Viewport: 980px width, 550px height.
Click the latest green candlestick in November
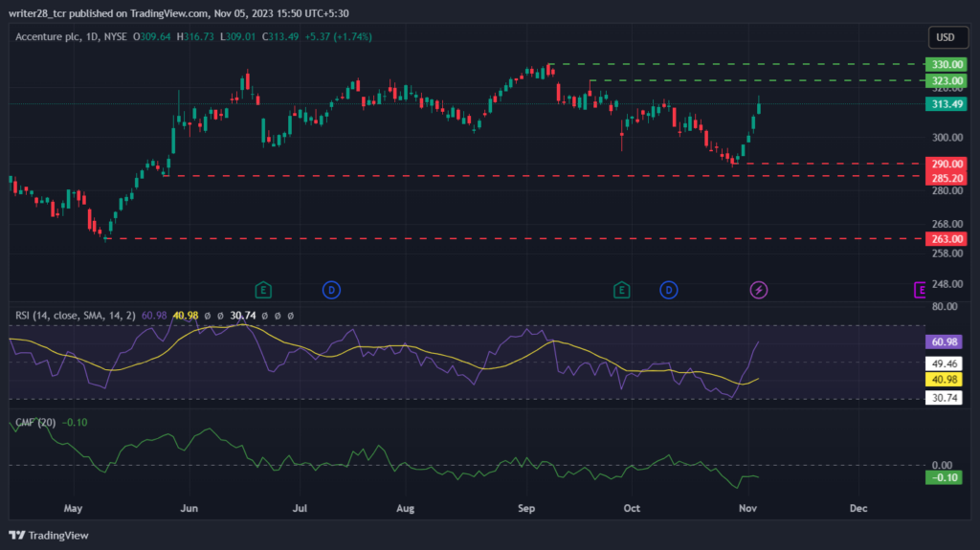click(759, 105)
